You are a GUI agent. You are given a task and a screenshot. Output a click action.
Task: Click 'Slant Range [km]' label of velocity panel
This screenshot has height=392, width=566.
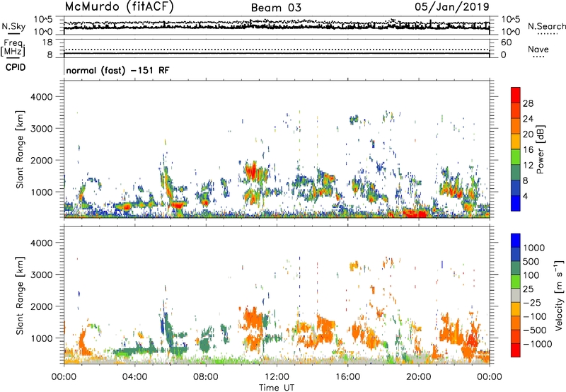[20, 296]
